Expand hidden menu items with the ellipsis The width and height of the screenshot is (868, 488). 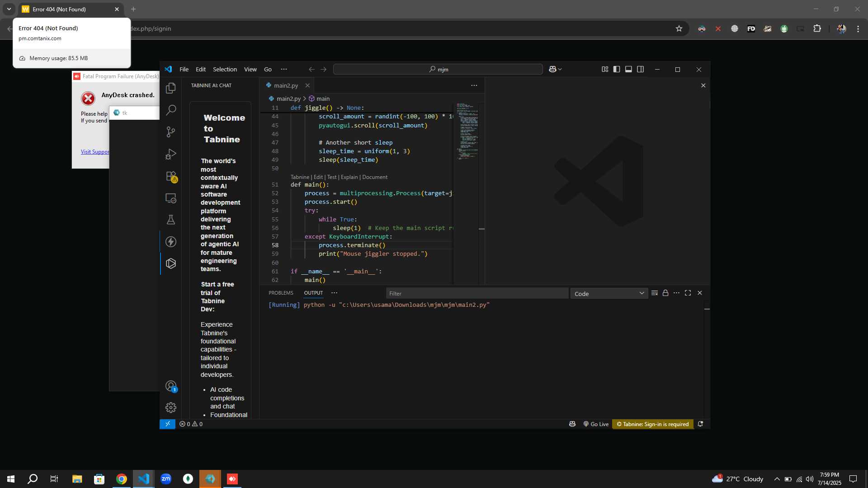pyautogui.click(x=284, y=69)
